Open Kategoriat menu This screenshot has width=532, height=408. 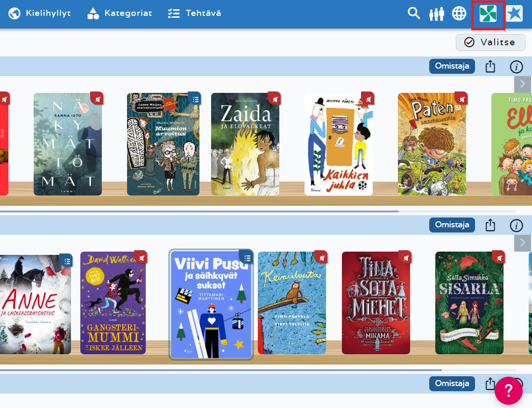[x=120, y=13]
